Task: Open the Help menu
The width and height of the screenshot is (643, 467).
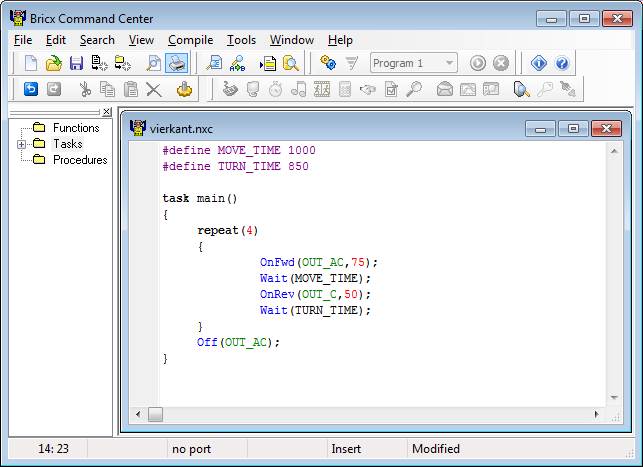Action: pyautogui.click(x=340, y=40)
